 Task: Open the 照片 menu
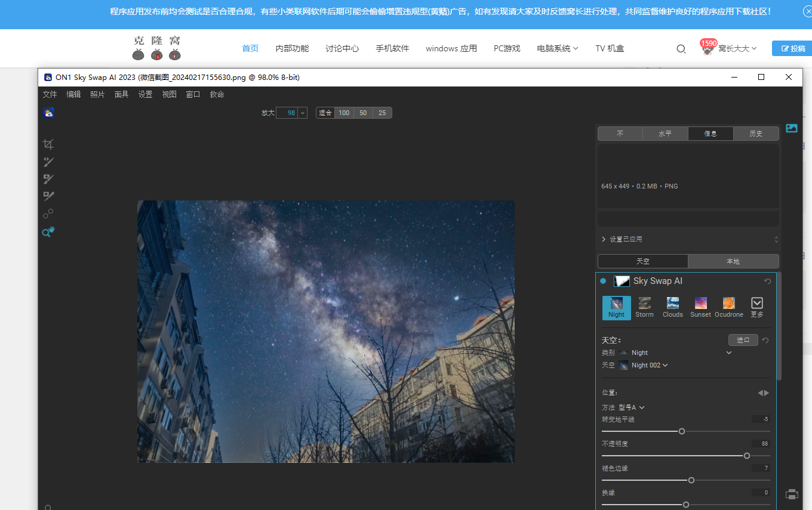pyautogui.click(x=98, y=94)
